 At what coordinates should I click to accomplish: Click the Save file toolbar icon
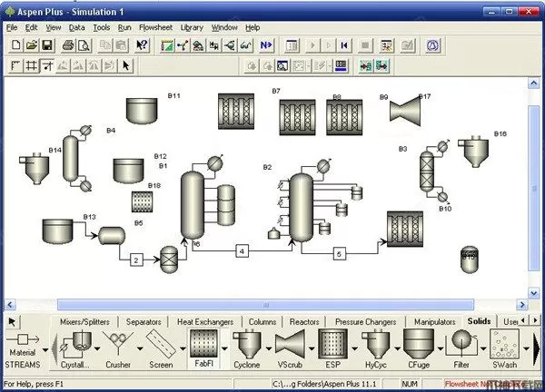pos(47,44)
